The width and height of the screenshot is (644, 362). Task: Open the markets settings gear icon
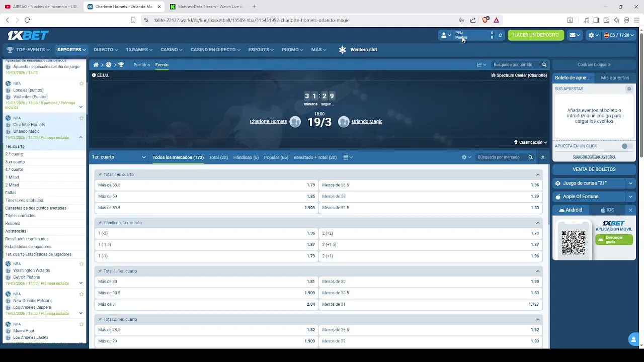[466, 157]
